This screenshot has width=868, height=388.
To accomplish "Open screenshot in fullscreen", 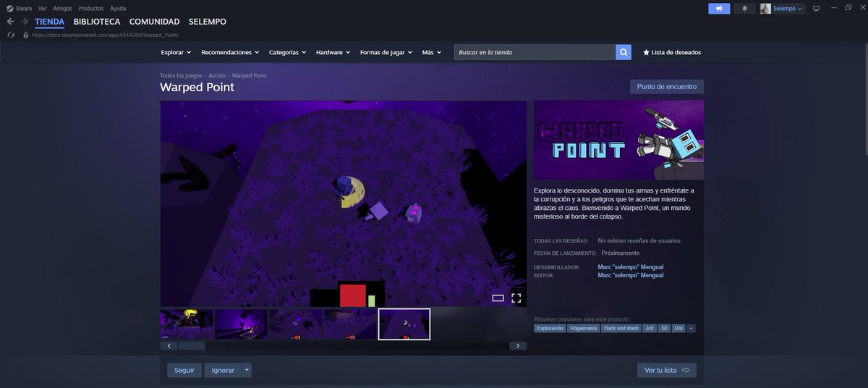I will click(x=516, y=298).
